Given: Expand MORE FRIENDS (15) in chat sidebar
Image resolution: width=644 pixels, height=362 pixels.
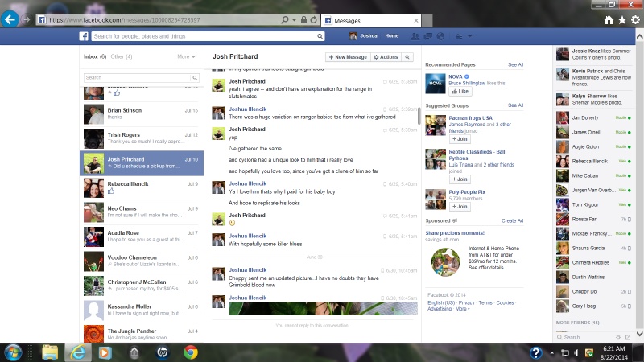Looking at the screenshot, I should point(577,323).
